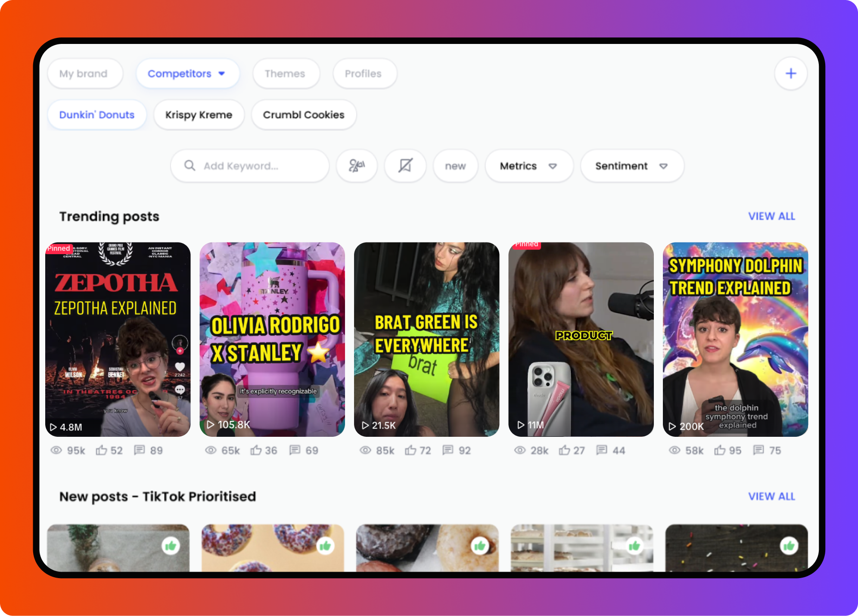The image size is (858, 616).
Task: Select Krispy Kreme competitor chip
Action: click(199, 115)
